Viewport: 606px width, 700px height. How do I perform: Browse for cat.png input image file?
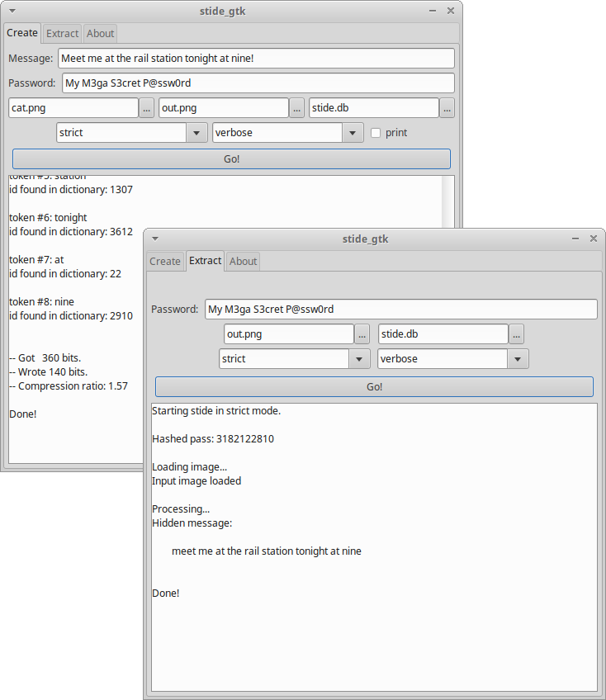[x=146, y=108]
